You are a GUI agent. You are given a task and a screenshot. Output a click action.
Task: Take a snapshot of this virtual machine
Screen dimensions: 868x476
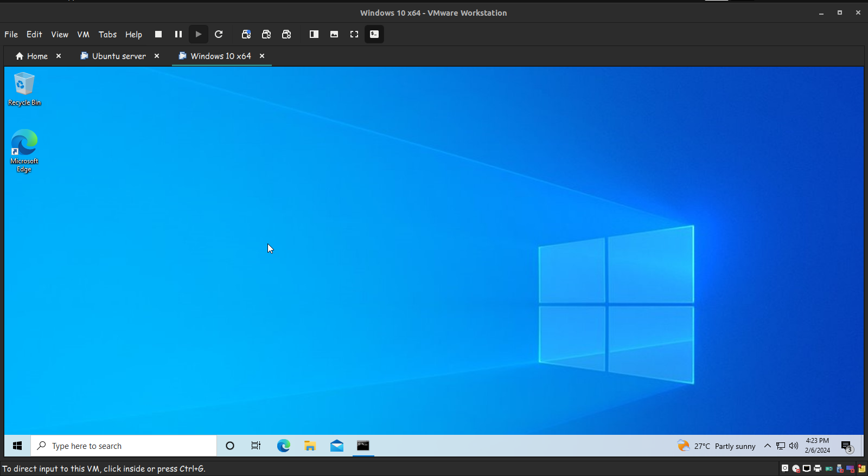(x=246, y=34)
